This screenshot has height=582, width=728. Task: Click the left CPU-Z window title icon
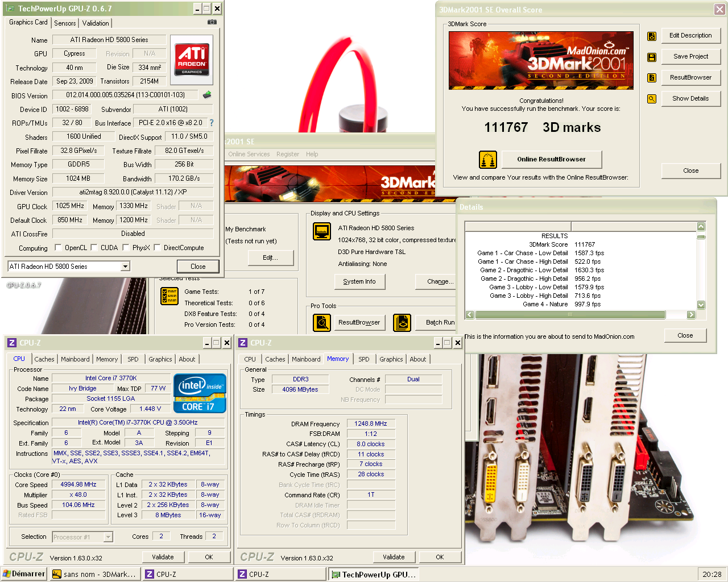11,343
